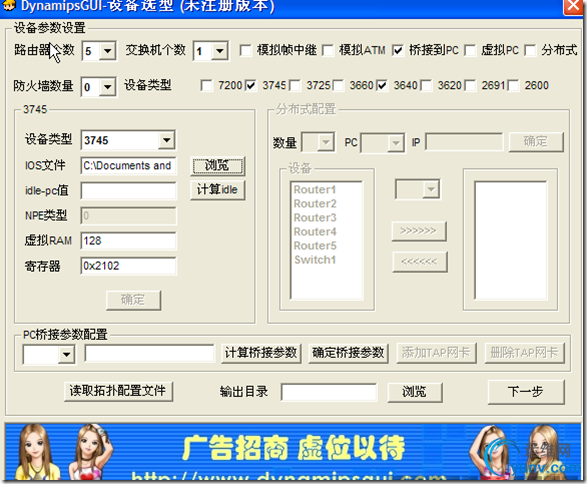
Task: Open the PC桥接参数配置 network card dropdown
Action: [66, 354]
